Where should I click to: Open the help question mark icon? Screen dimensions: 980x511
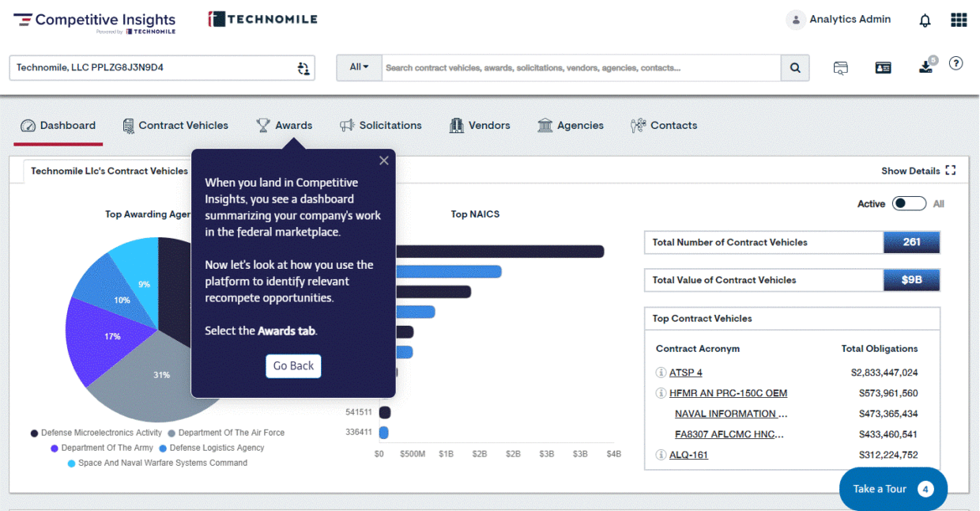tap(955, 63)
